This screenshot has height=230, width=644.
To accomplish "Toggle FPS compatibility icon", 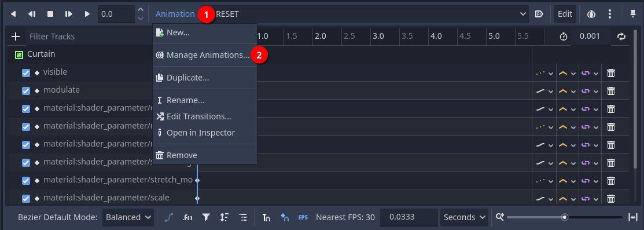I will (303, 217).
